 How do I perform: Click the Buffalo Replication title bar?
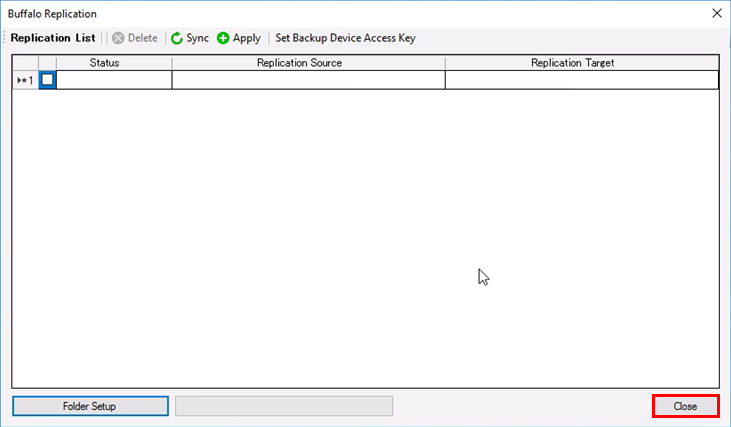[x=300, y=13]
